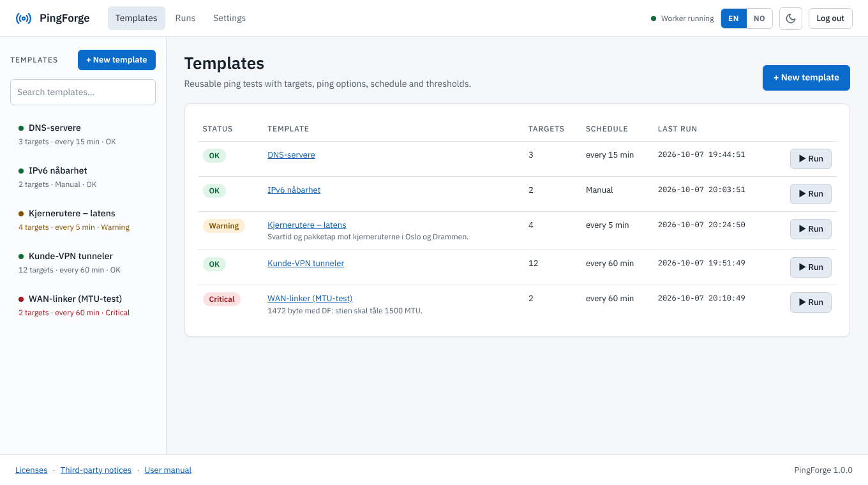This screenshot has height=485, width=868.
Task: Click the Worker running status indicator
Action: point(682,19)
